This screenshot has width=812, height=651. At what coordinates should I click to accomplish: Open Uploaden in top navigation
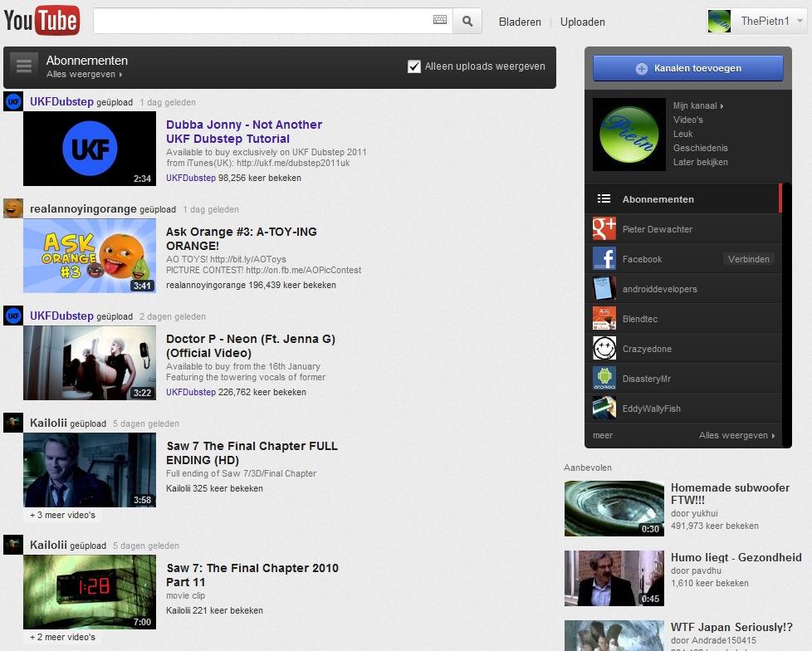(582, 22)
